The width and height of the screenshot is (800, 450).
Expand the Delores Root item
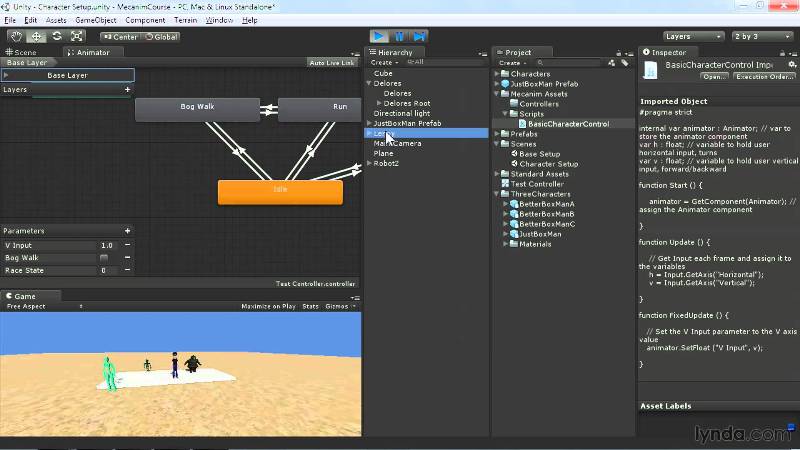click(379, 103)
